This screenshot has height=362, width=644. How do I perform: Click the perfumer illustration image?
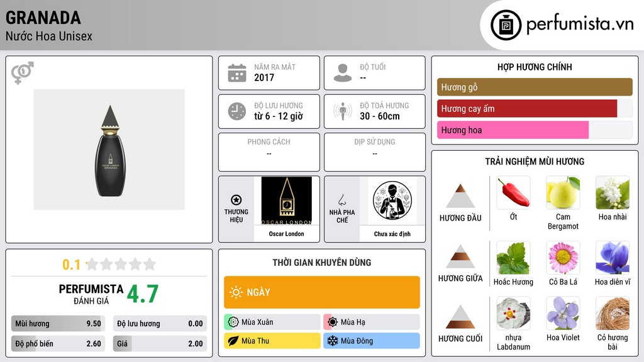pos(392,200)
